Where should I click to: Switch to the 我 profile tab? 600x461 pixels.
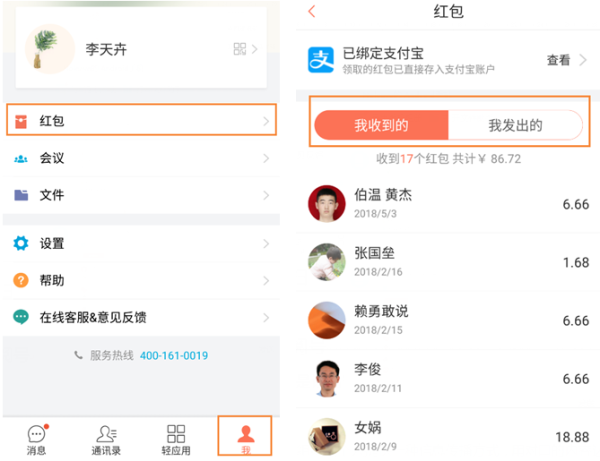(x=245, y=436)
